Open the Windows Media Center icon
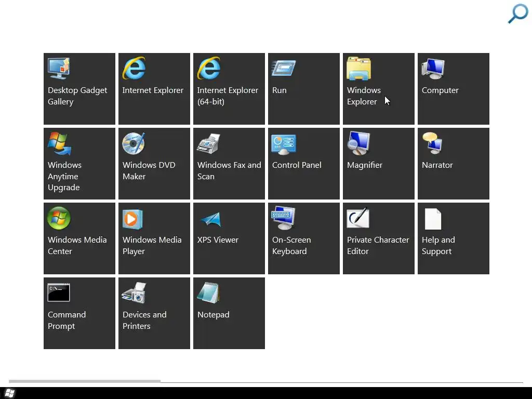Image resolution: width=532 pixels, height=399 pixels. [59, 218]
